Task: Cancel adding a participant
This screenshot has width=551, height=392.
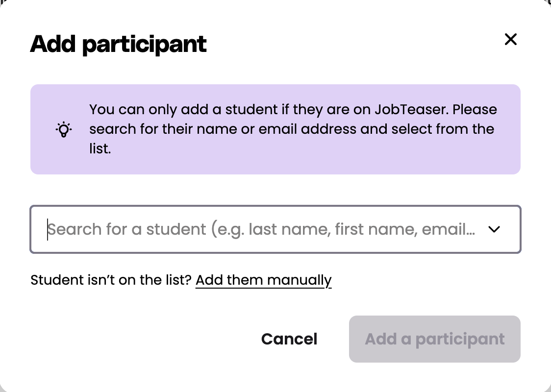Action: tap(289, 339)
